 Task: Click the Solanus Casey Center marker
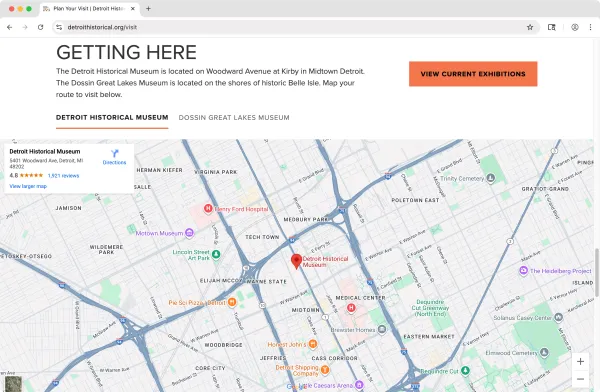point(558,317)
